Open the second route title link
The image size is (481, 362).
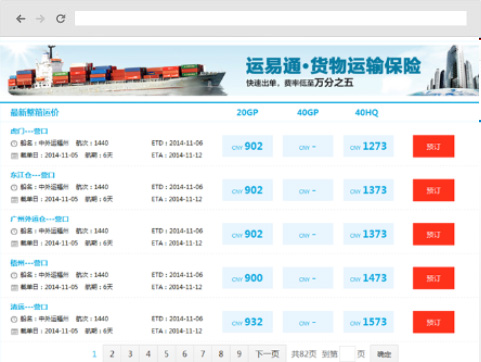[x=32, y=175]
